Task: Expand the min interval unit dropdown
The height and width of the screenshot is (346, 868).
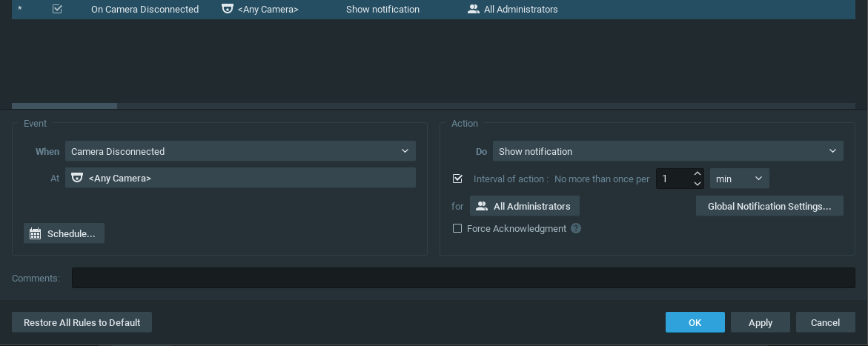Action: 740,179
